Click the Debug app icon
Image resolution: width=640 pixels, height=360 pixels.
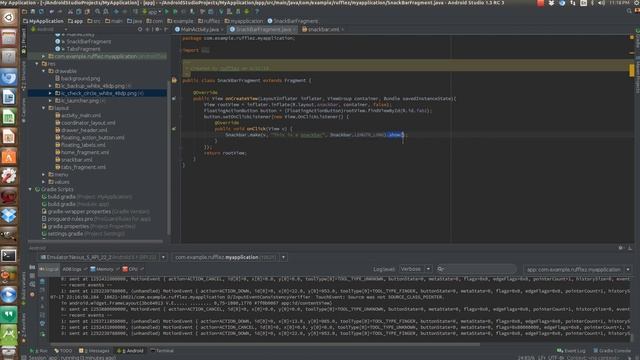point(175,11)
